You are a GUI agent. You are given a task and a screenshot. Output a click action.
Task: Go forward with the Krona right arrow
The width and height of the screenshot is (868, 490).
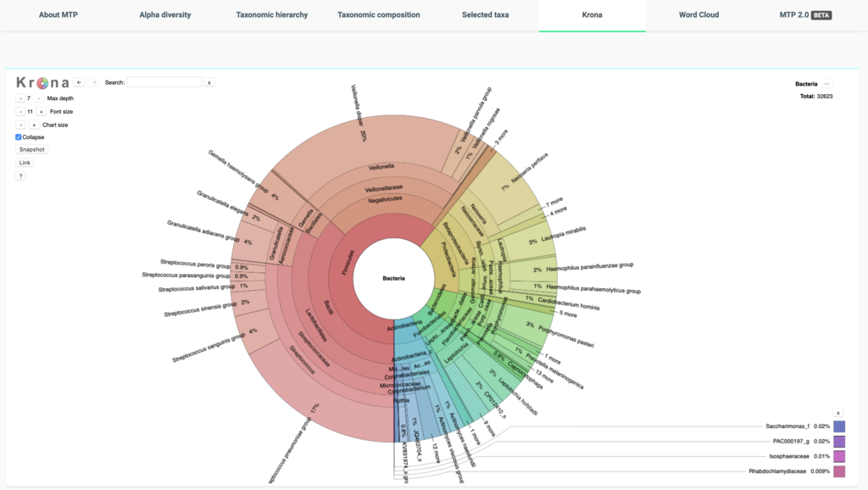(94, 82)
